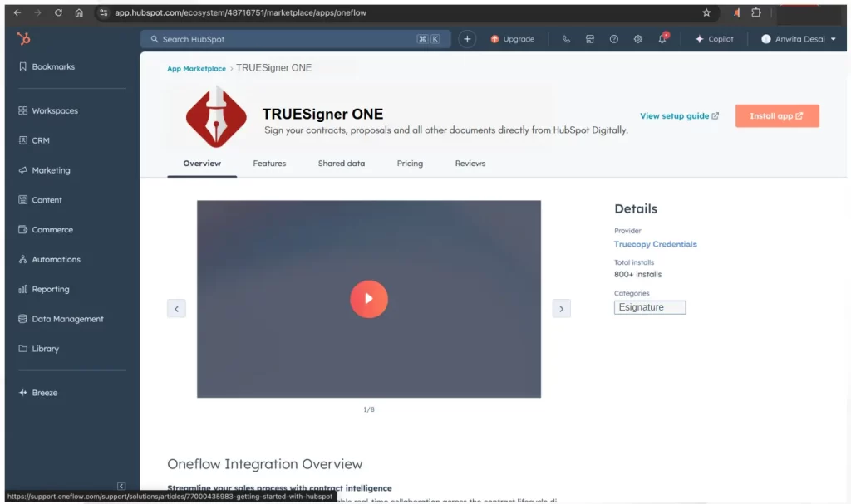Screen dimensions: 851x504
Task: Show the previous carousel slide
Action: coord(176,309)
